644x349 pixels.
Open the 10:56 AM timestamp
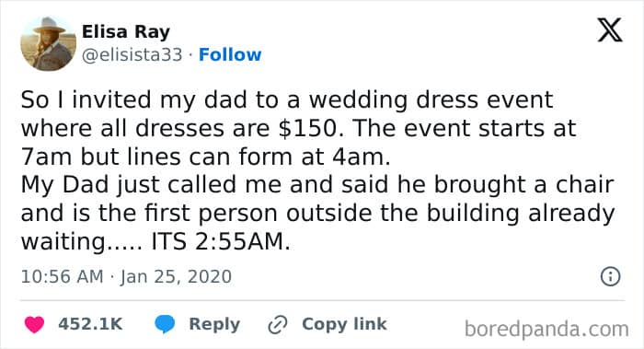62,276
